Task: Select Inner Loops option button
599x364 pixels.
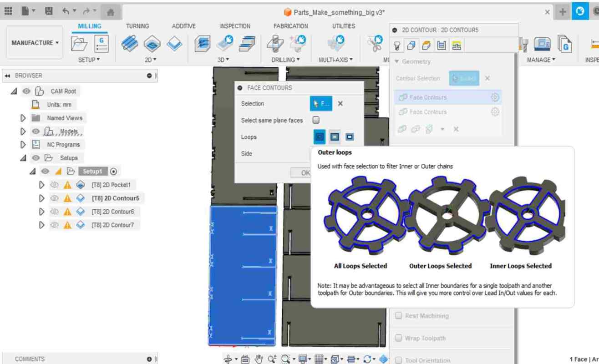Action: click(349, 136)
